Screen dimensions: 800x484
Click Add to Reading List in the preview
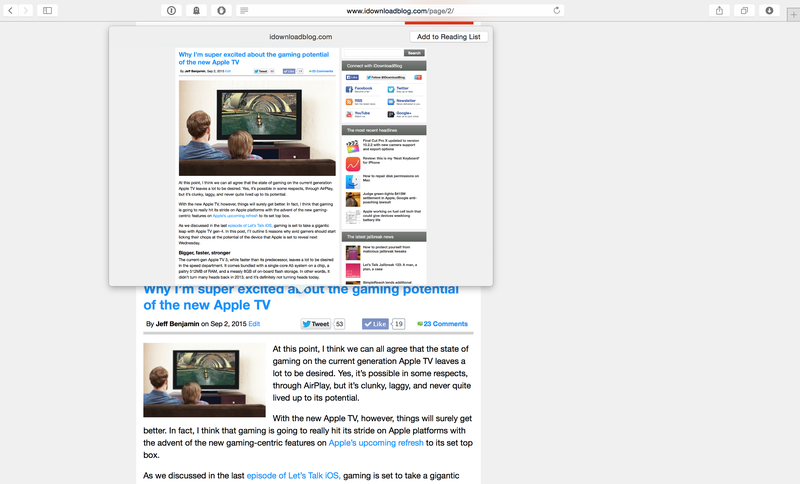point(448,37)
